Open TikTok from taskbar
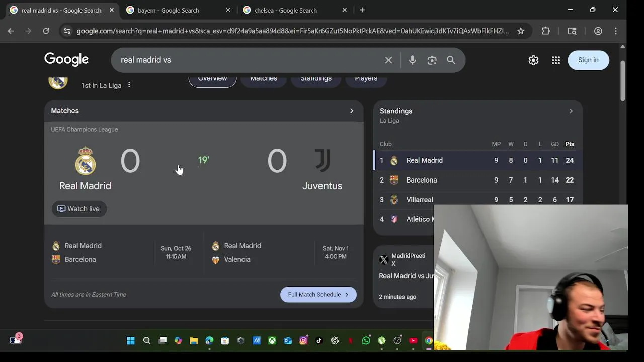The width and height of the screenshot is (644, 362). pos(319,340)
